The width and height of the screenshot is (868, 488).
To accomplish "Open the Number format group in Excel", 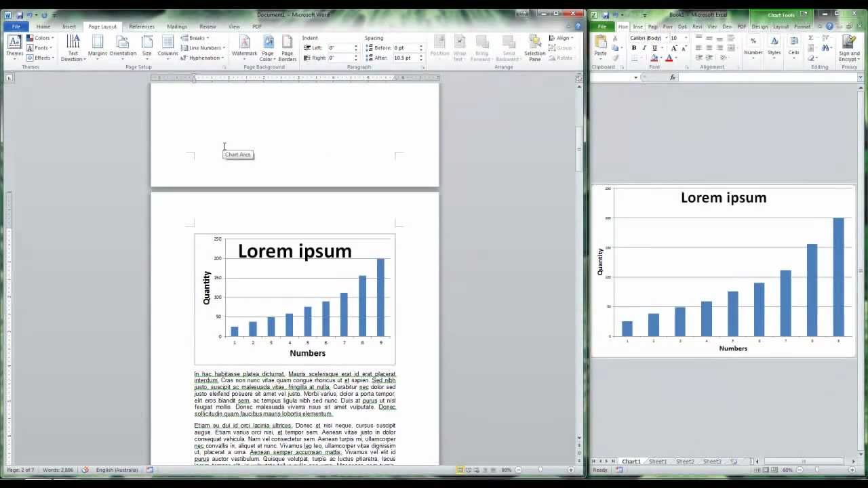I will coord(753,46).
